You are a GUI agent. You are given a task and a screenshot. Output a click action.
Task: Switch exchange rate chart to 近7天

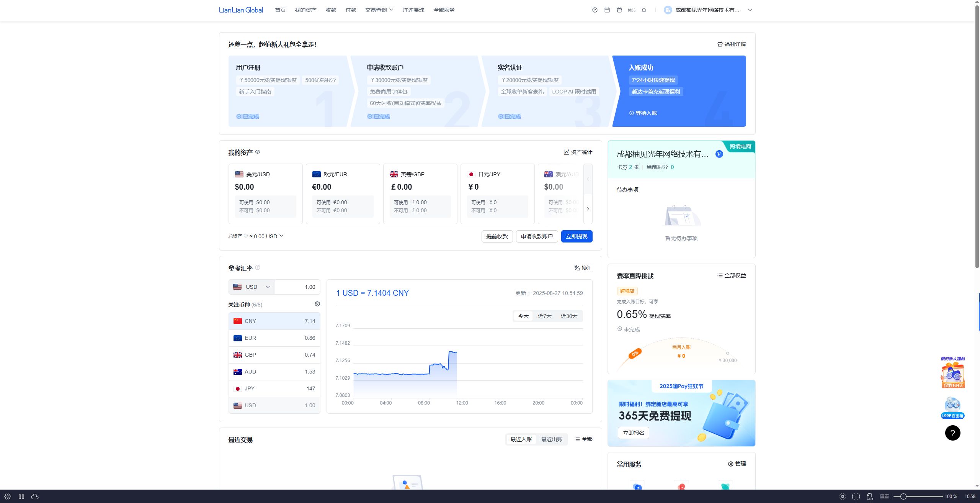click(x=545, y=316)
